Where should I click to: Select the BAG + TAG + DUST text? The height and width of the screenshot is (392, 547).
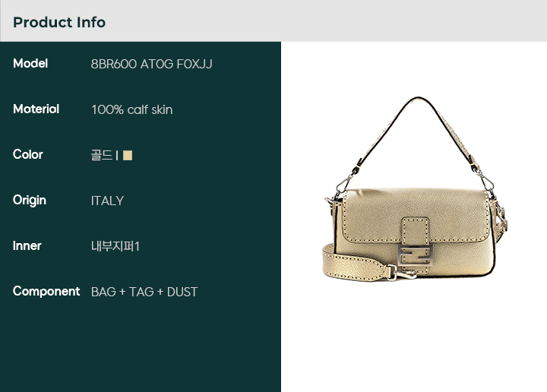[x=144, y=292]
